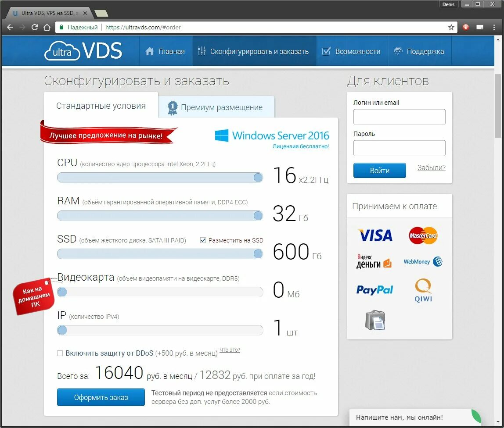
Task: Open Сконфигурировать и заказать menu item
Action: tap(254, 51)
